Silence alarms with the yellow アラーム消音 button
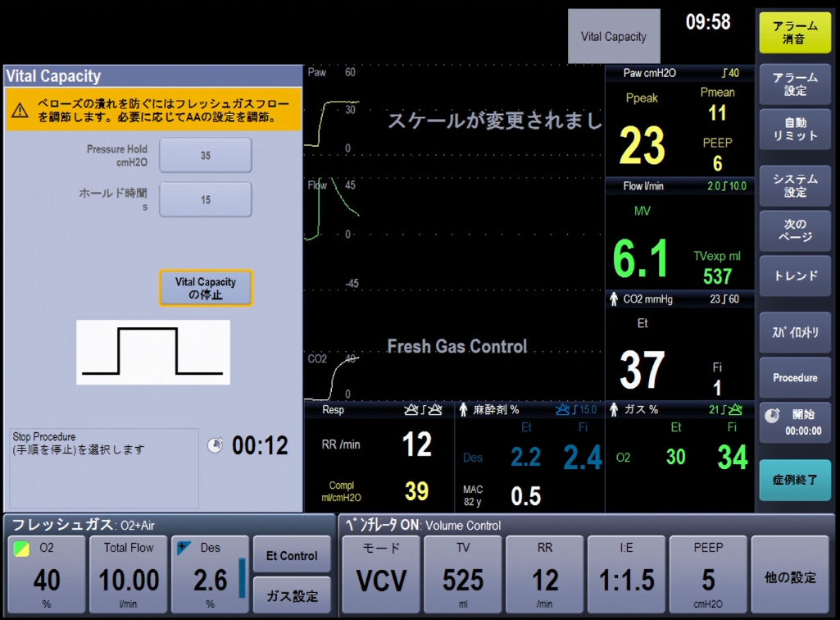 795,33
